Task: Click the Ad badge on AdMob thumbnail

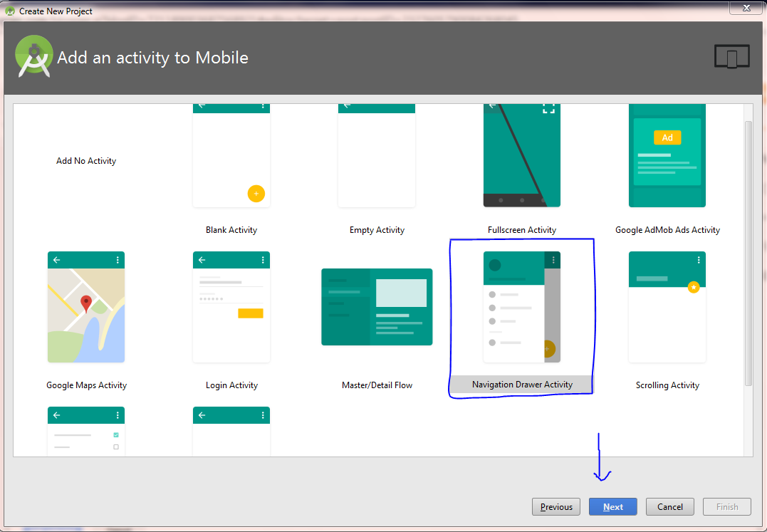Action: pos(667,137)
